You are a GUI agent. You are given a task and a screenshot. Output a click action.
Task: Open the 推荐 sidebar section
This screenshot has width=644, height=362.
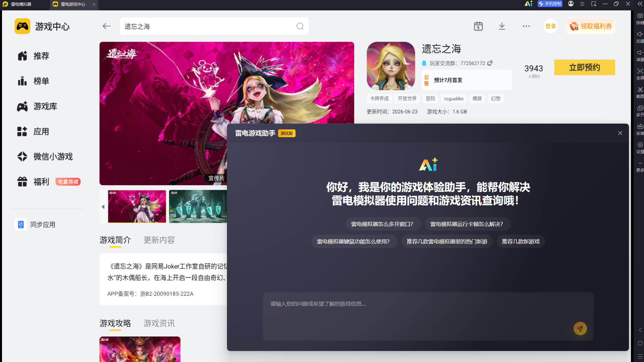click(x=34, y=56)
